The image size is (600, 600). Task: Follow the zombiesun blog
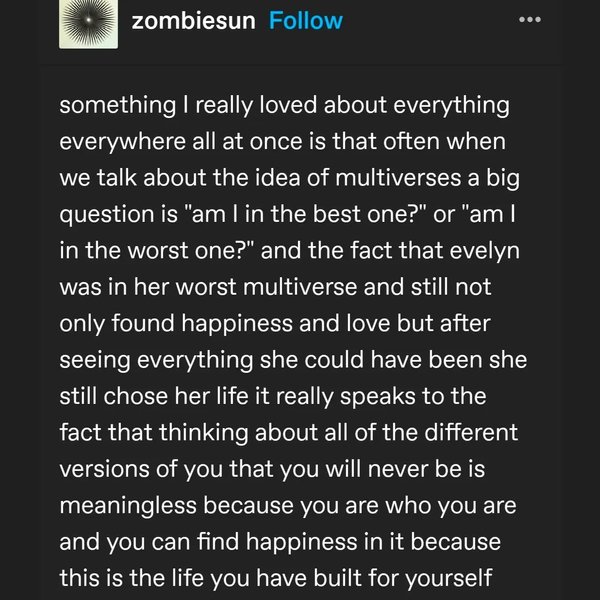coord(306,21)
